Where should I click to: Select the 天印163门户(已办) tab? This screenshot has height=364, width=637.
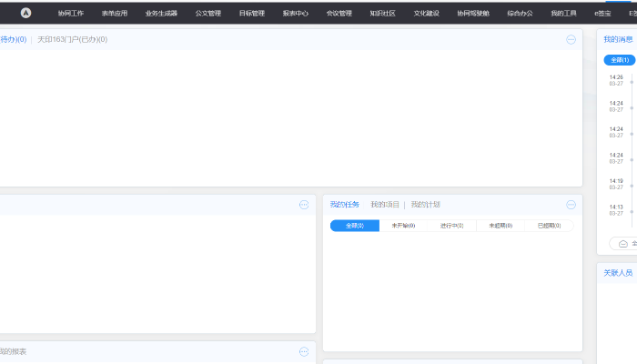pos(72,40)
